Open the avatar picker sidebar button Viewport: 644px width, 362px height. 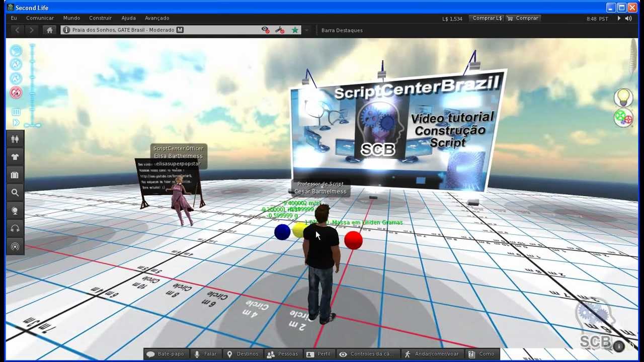click(x=15, y=139)
